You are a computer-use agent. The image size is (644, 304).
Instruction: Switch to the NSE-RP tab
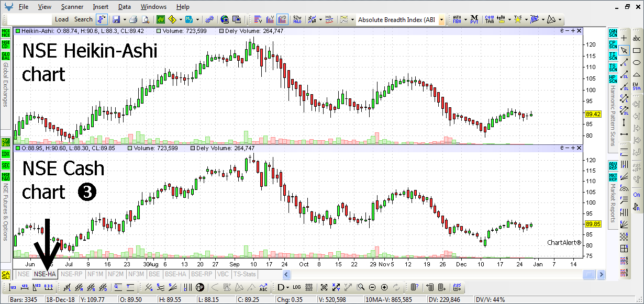tap(72, 274)
